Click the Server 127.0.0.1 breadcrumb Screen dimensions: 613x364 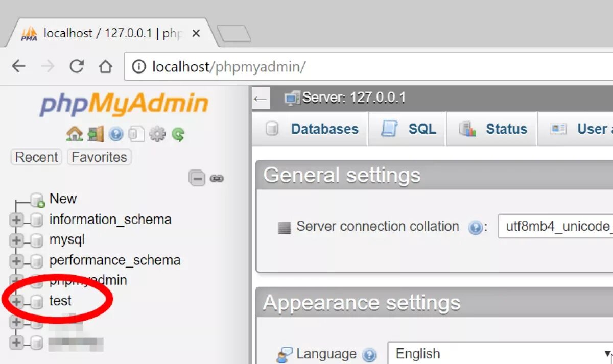[x=354, y=98]
